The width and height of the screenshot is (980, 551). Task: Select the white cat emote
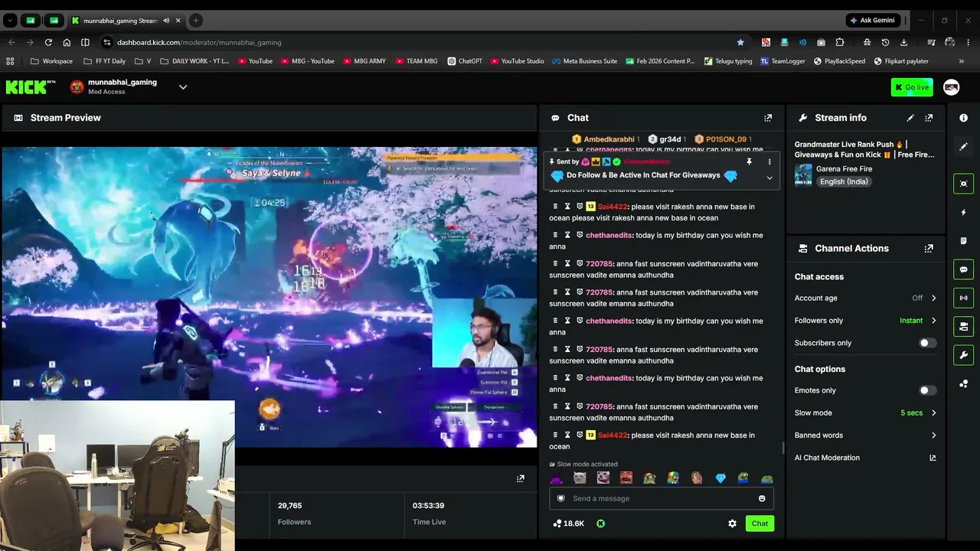[x=580, y=478]
